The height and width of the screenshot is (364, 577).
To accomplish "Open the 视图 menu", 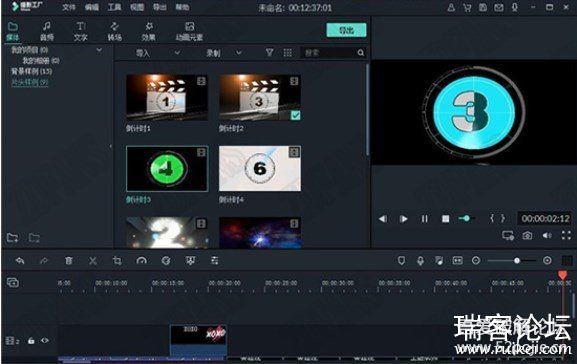I will click(x=137, y=7).
